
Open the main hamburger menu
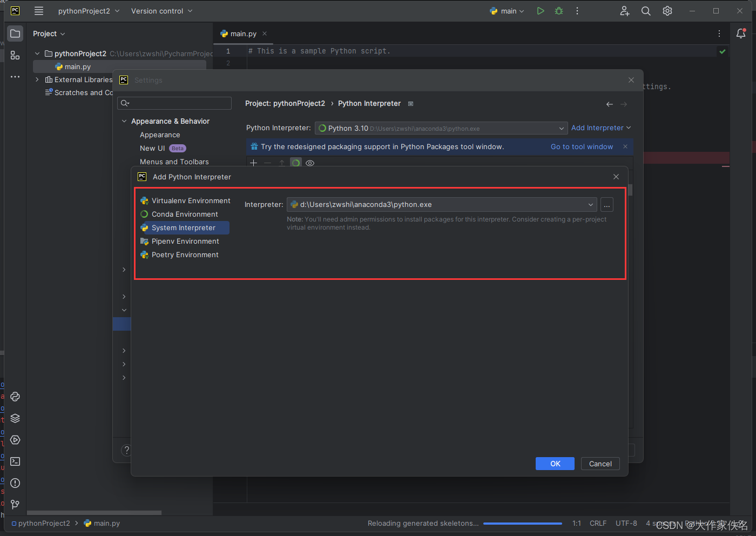[x=39, y=11]
